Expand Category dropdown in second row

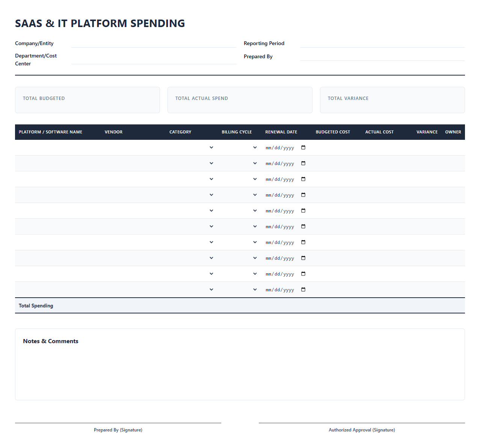192,163
